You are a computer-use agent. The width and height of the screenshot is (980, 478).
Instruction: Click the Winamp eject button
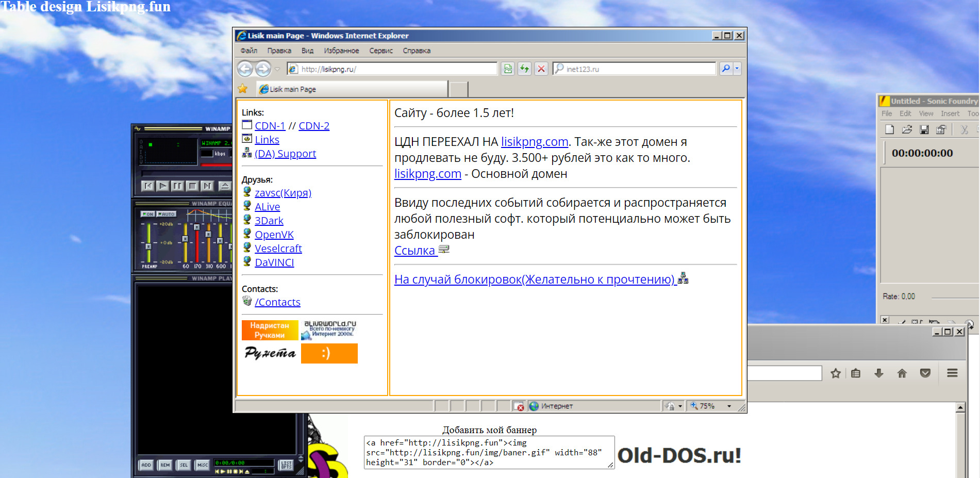pyautogui.click(x=225, y=186)
